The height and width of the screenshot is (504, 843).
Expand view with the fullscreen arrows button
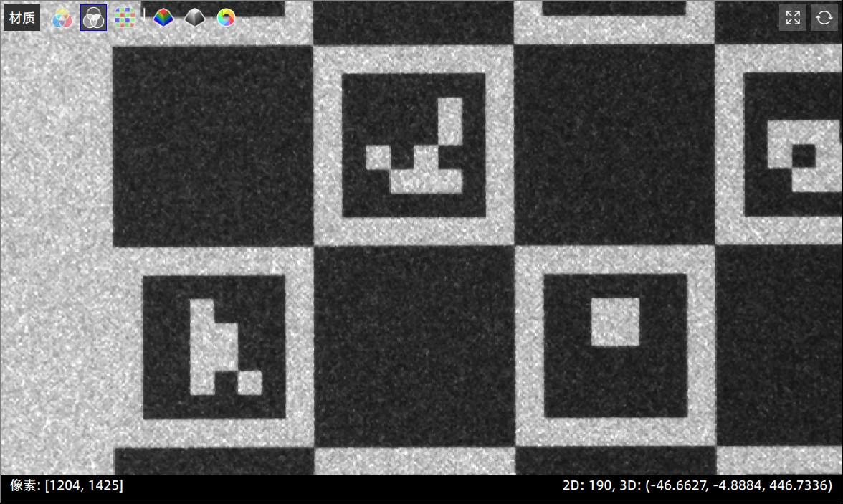(x=793, y=18)
